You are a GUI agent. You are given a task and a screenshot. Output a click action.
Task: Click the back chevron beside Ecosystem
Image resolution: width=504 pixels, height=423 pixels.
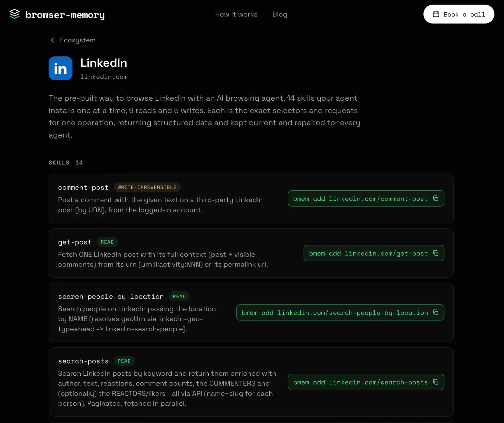click(52, 40)
